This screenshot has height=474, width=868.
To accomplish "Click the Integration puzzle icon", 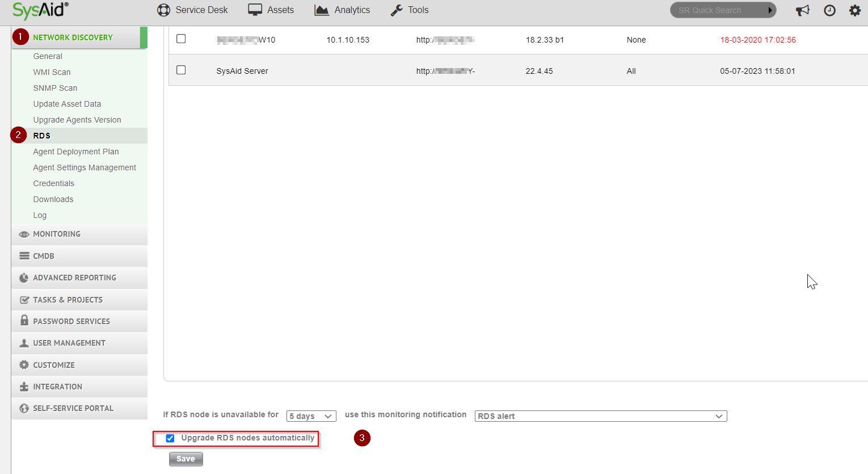I will tap(24, 387).
